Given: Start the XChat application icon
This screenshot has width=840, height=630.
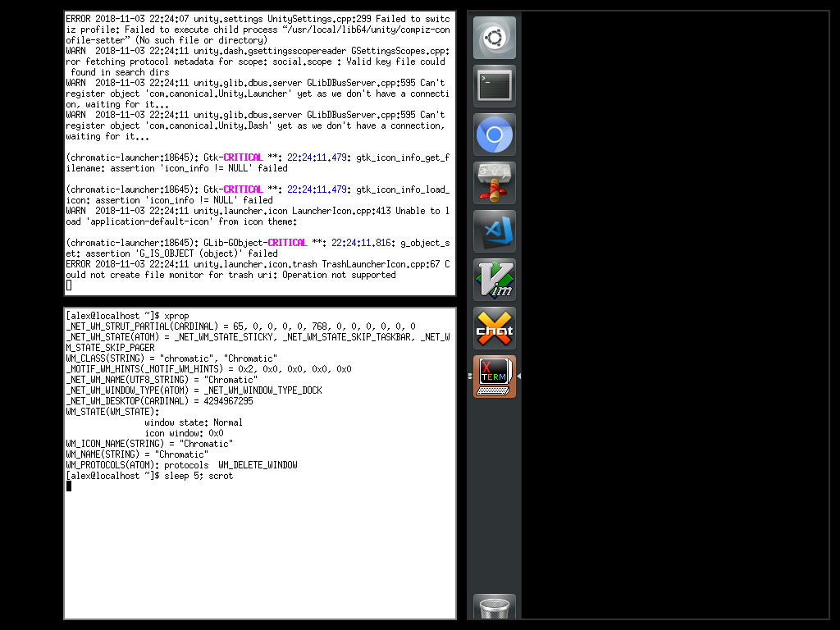Looking at the screenshot, I should point(494,327).
